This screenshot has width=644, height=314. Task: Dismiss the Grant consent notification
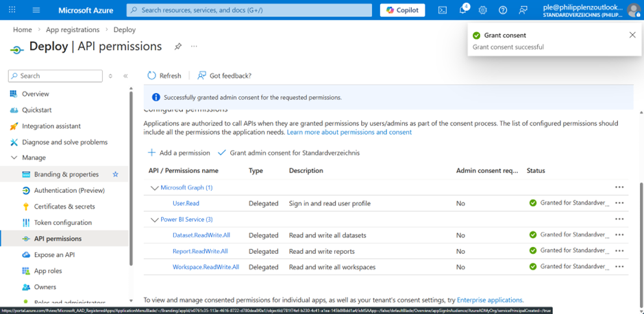(x=632, y=35)
